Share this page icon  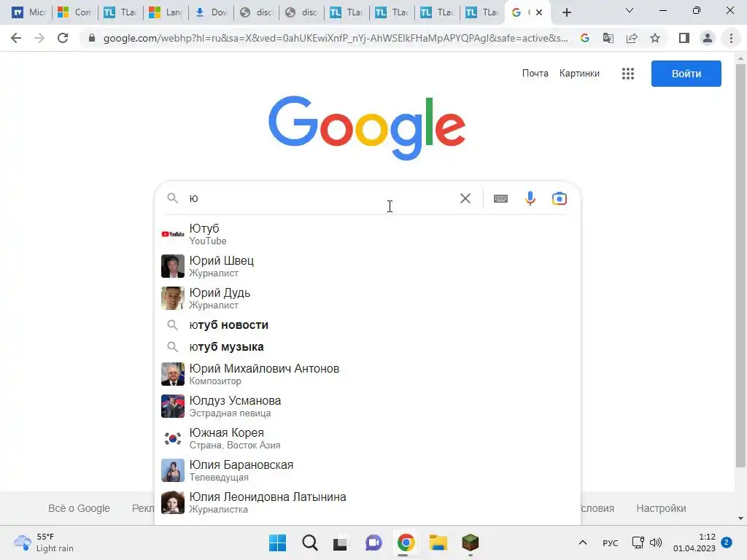point(632,38)
